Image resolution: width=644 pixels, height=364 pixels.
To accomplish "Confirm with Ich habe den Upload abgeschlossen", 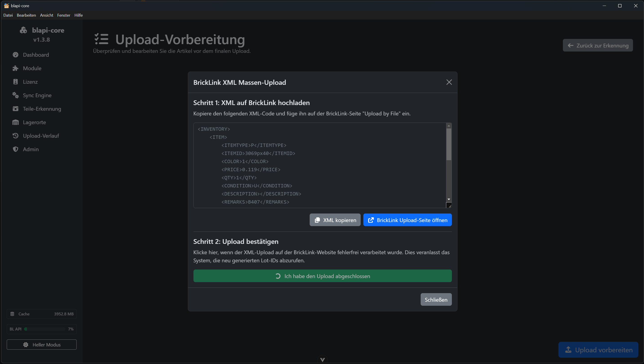I will [322, 276].
